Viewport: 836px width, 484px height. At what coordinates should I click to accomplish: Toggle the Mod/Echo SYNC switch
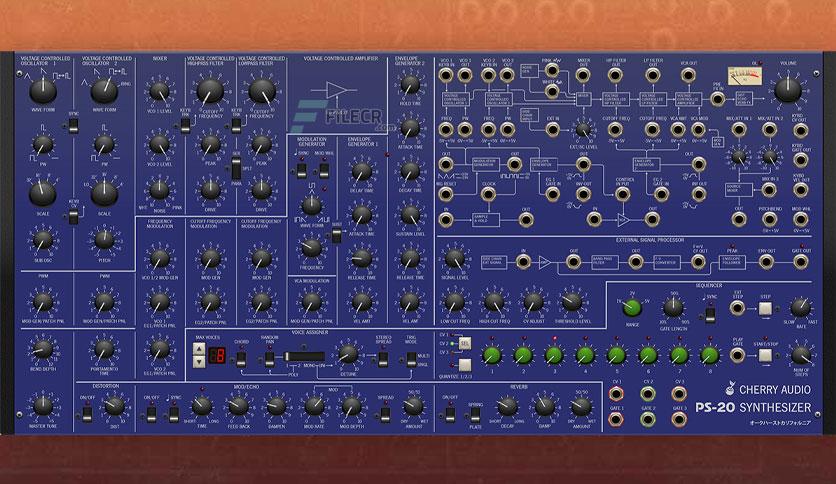point(174,413)
